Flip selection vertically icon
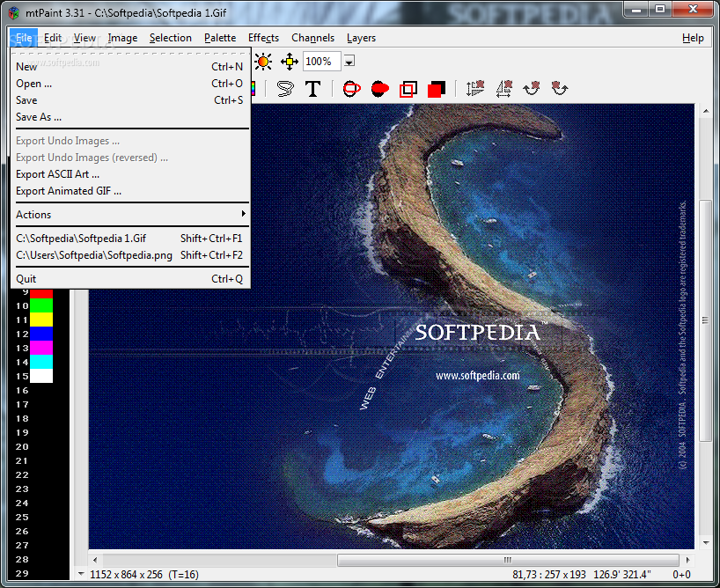The image size is (720, 588). click(x=475, y=89)
